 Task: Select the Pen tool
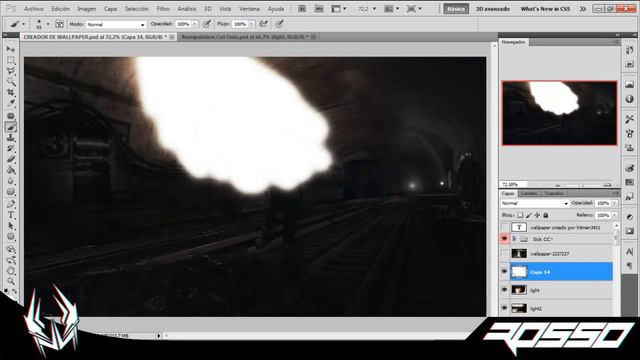coord(11,204)
